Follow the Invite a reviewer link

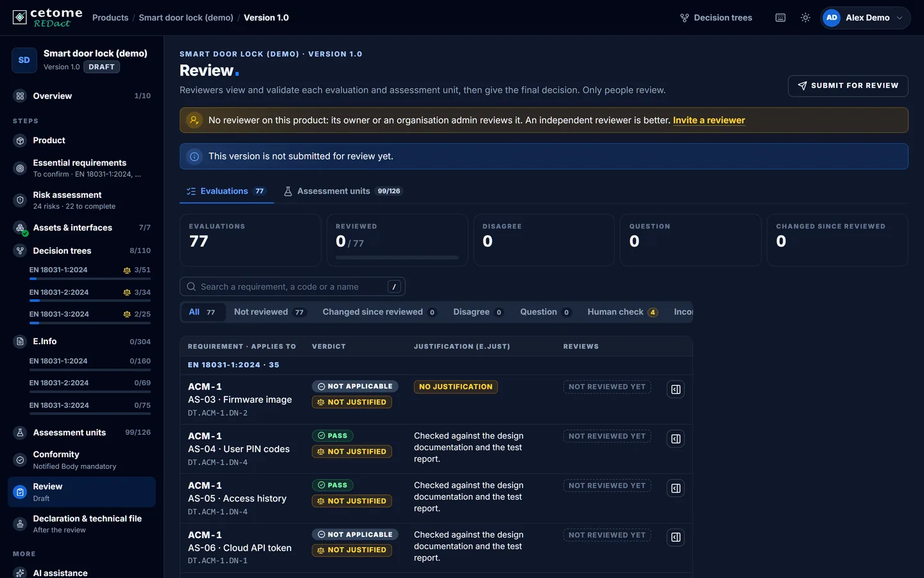click(x=709, y=120)
